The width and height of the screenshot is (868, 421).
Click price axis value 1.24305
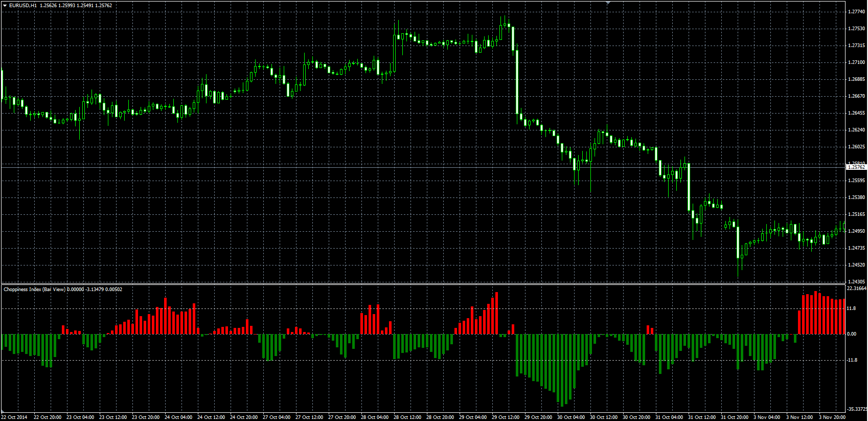click(856, 282)
